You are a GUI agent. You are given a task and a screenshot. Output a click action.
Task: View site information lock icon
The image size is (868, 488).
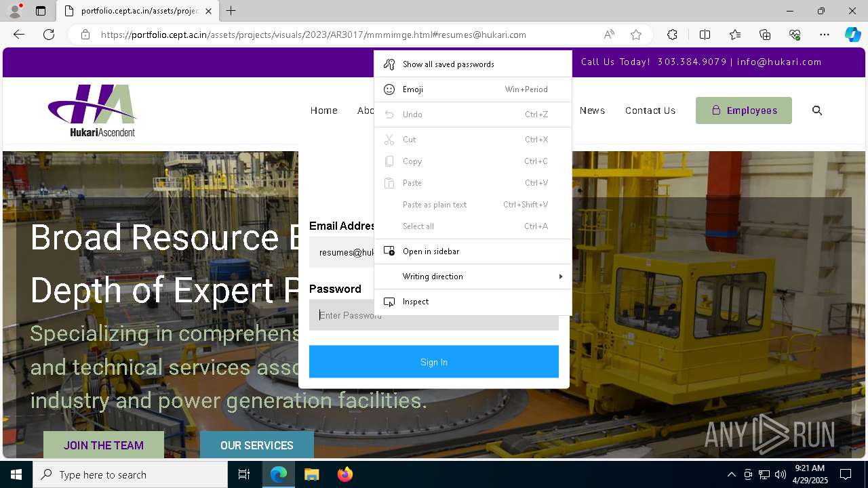85,35
